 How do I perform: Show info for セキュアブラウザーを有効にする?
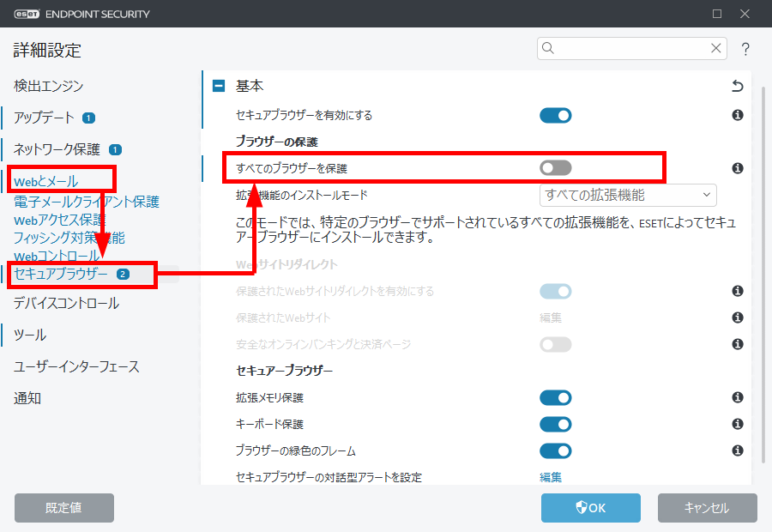[738, 115]
